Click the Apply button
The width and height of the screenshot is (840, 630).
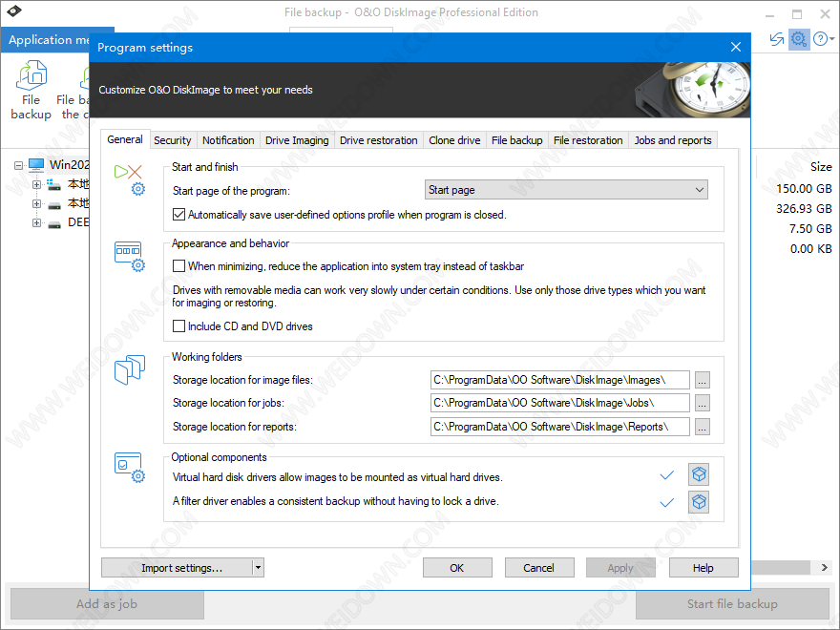[620, 568]
